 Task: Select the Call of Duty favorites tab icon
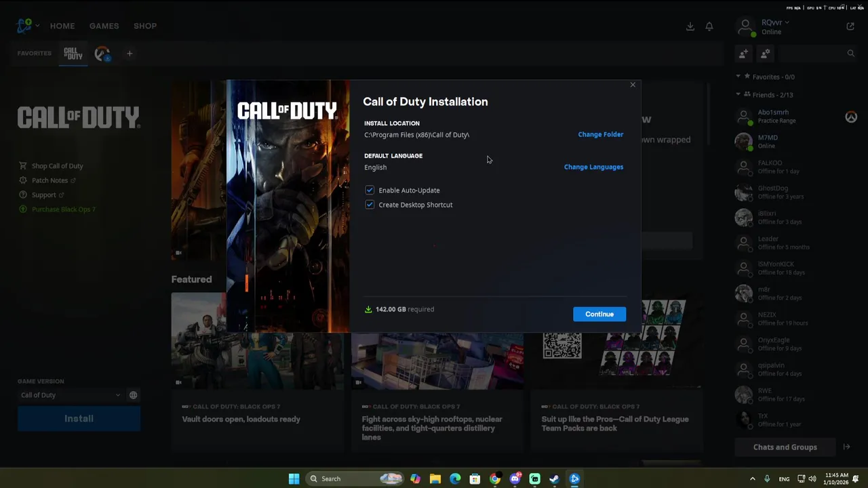73,54
